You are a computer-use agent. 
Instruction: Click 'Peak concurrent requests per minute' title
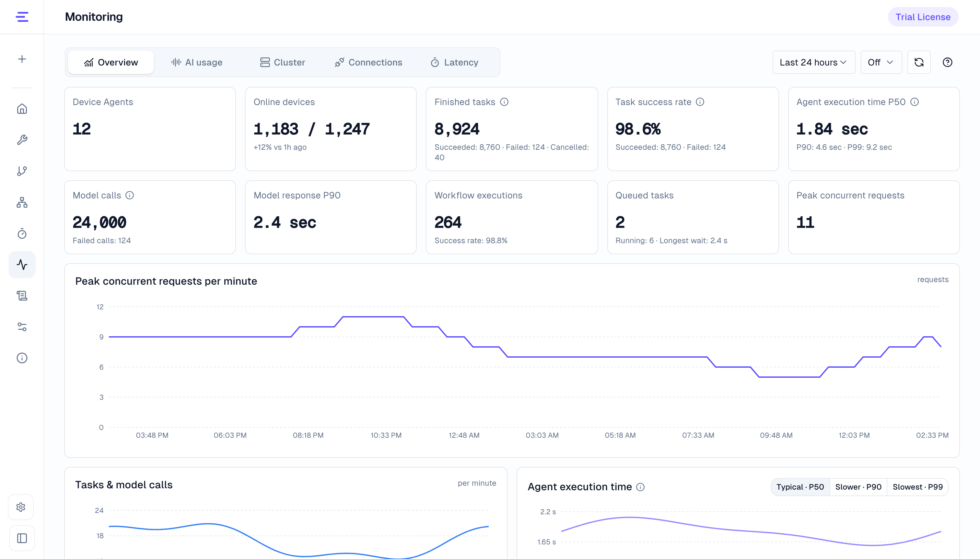pyautogui.click(x=166, y=281)
